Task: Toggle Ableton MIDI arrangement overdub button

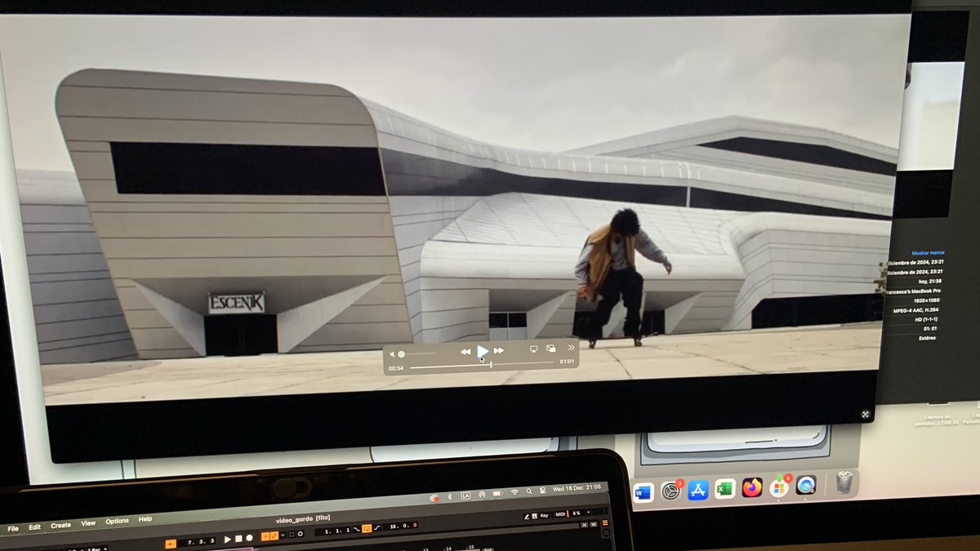Action: [x=265, y=536]
